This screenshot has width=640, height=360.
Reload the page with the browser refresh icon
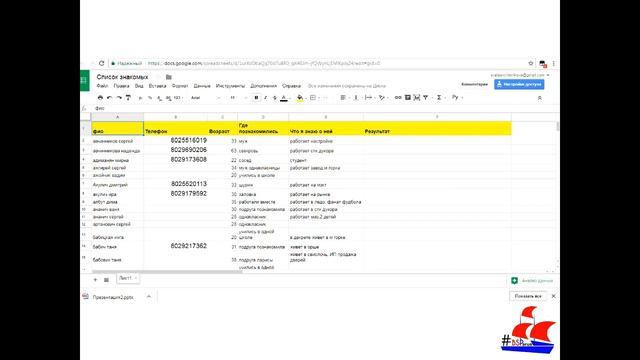pos(102,63)
